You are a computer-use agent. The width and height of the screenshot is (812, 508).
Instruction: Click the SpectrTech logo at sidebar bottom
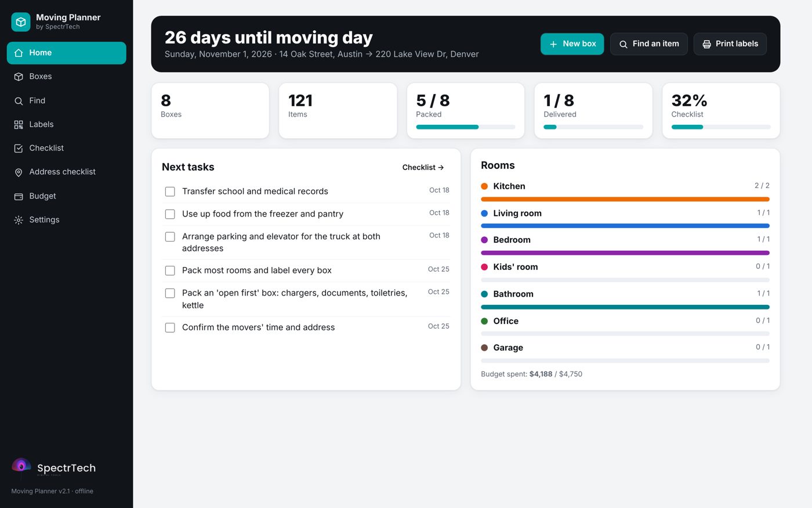[53, 468]
